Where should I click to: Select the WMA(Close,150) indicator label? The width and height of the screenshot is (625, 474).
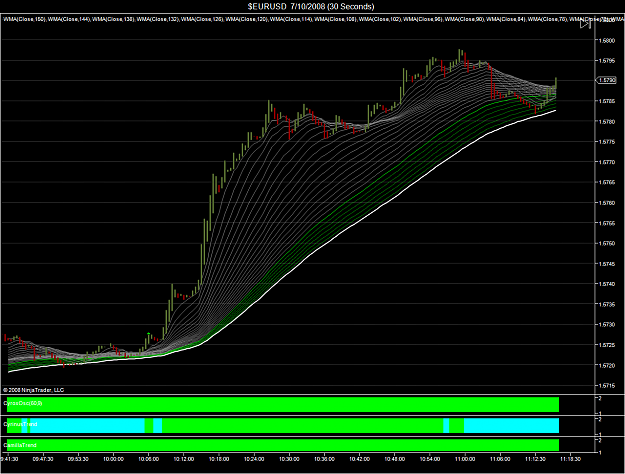click(24, 19)
